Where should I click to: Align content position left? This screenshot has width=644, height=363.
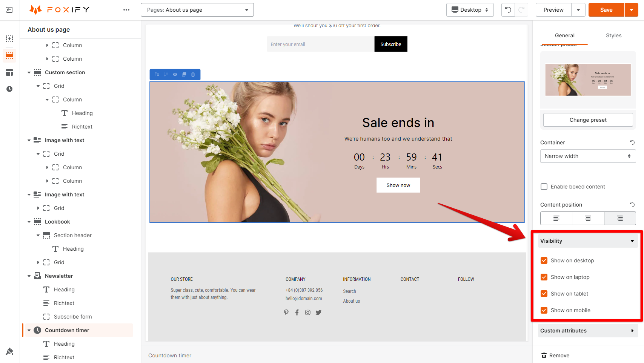coord(556,218)
